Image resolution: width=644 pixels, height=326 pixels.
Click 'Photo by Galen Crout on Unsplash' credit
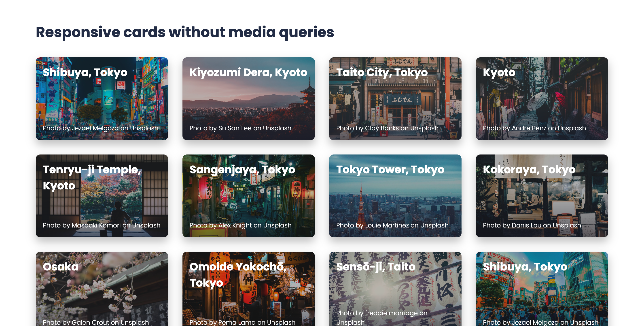tap(96, 322)
